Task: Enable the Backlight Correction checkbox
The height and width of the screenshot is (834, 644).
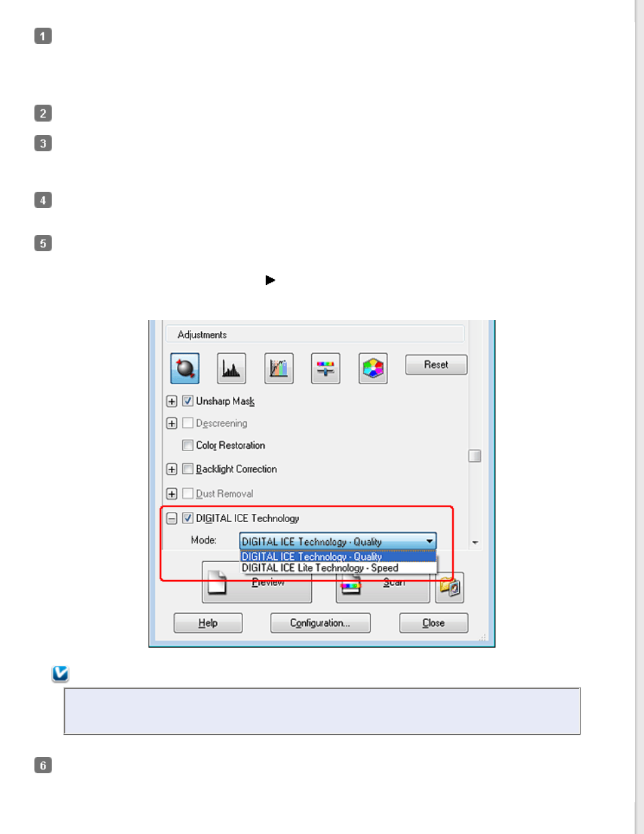Action: click(188, 469)
